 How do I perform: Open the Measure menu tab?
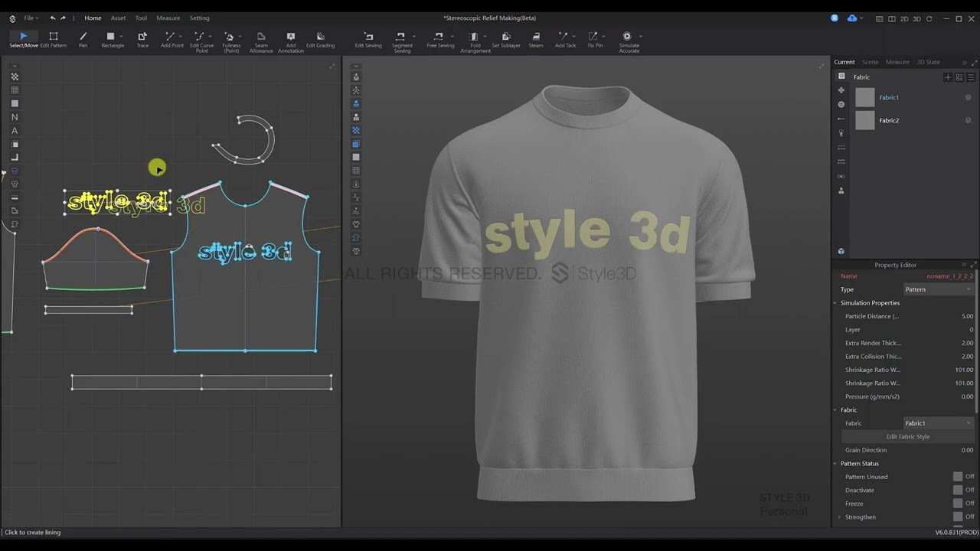pos(168,18)
